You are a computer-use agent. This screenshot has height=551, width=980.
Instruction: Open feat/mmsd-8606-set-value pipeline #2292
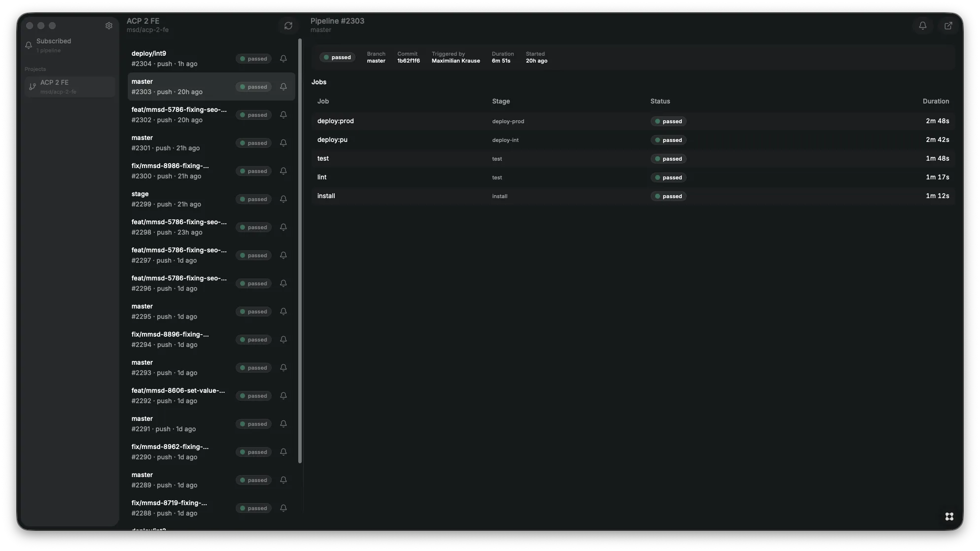pos(211,396)
